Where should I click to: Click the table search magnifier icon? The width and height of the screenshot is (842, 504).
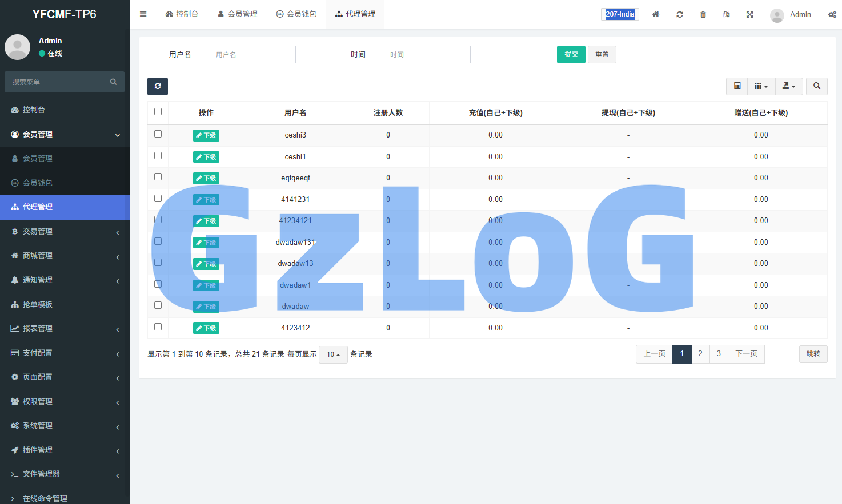(x=816, y=86)
